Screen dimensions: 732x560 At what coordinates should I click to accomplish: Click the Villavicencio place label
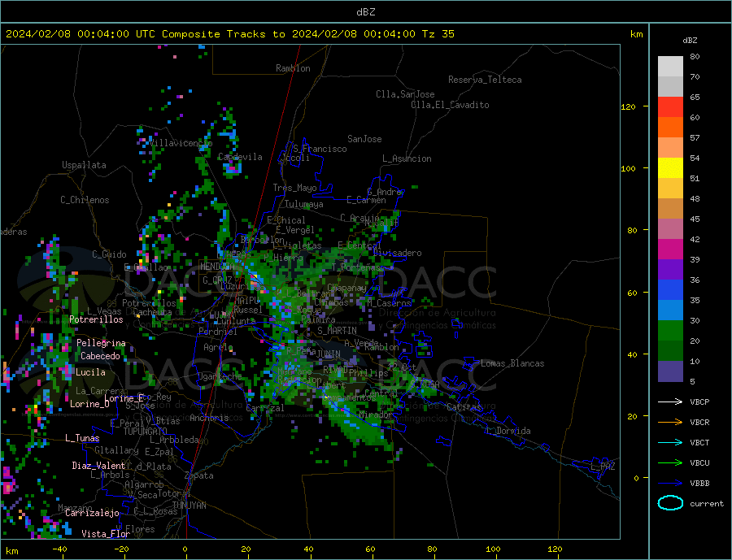(181, 143)
